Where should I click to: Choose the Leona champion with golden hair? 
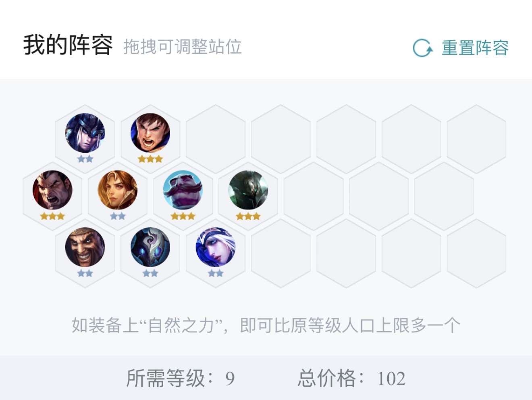118,190
